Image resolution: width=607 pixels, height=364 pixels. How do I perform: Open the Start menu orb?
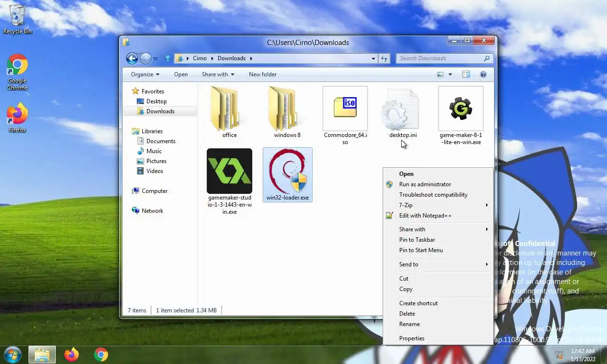12,354
